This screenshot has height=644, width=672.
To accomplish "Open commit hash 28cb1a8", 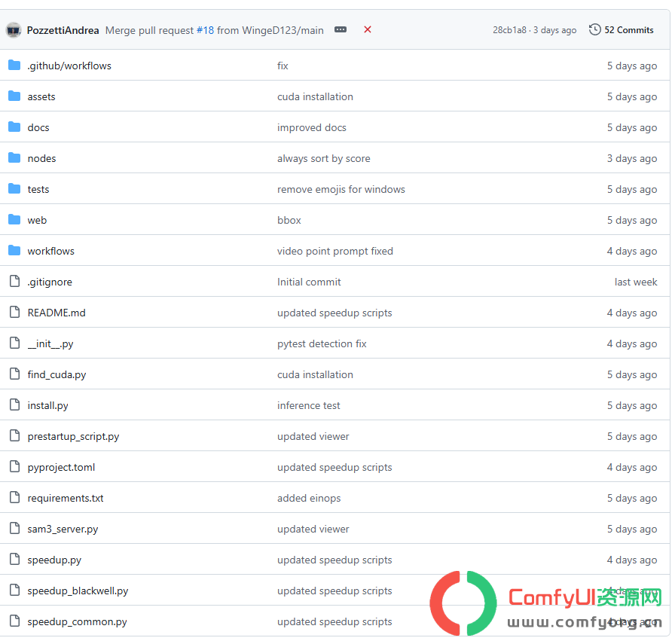I will tap(509, 30).
